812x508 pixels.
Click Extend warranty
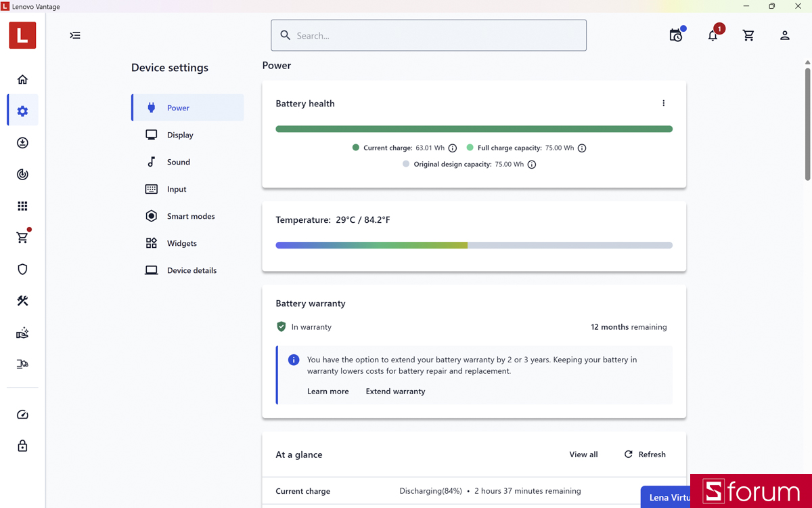point(396,391)
